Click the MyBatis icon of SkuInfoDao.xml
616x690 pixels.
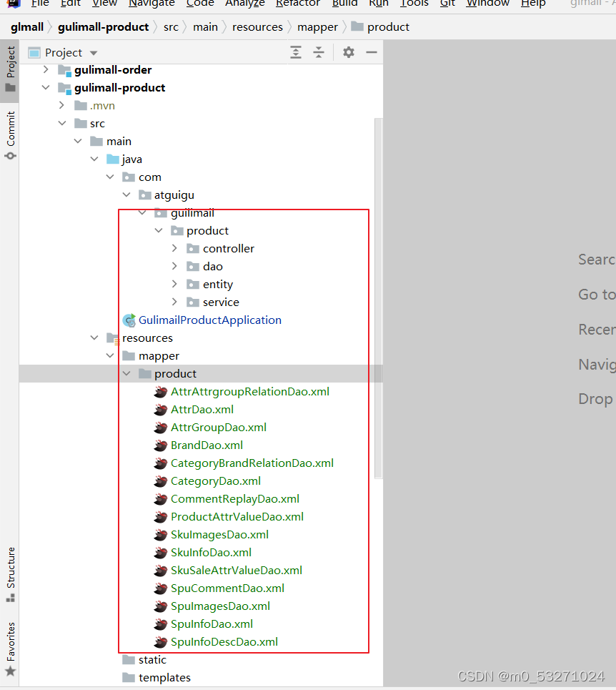pyautogui.click(x=161, y=553)
